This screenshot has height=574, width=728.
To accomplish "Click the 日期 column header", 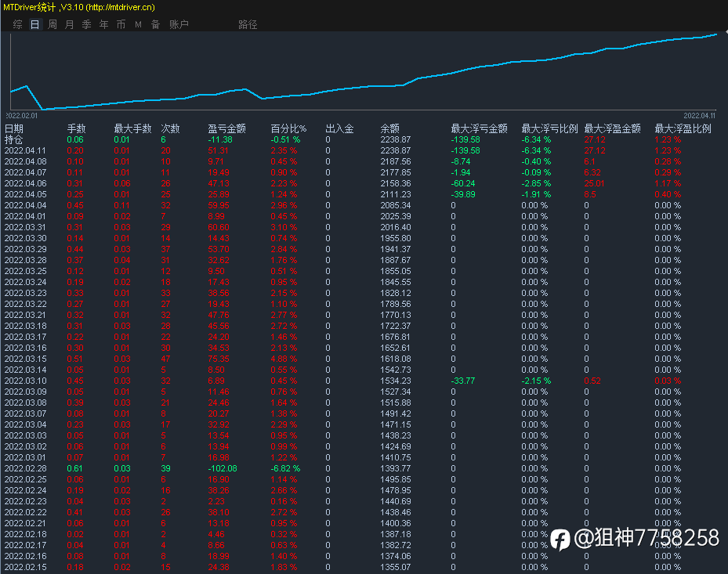I will 14,128.
